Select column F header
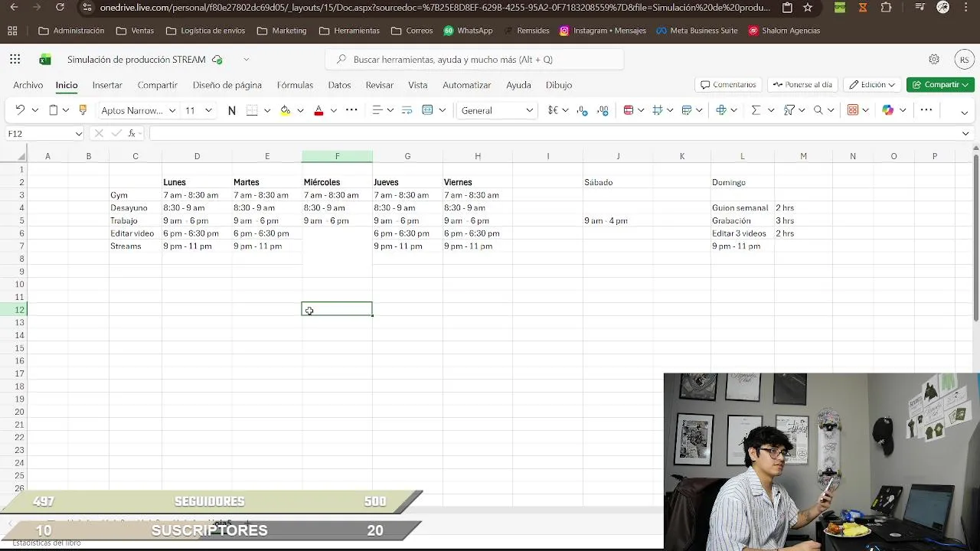The height and width of the screenshot is (551, 980). 337,156
